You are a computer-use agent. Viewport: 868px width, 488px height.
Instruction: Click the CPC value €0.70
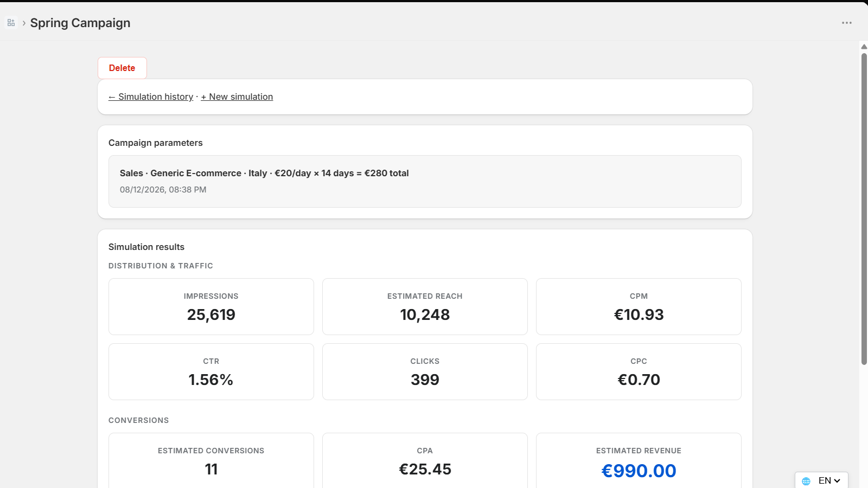click(639, 380)
